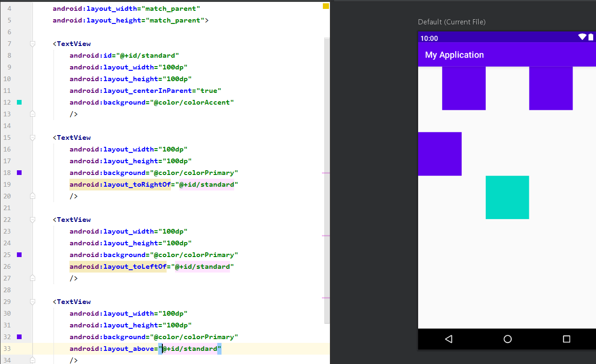Viewport: 596px width, 364px height.
Task: Click the fold end marker on line 20
Action: [x=32, y=196]
